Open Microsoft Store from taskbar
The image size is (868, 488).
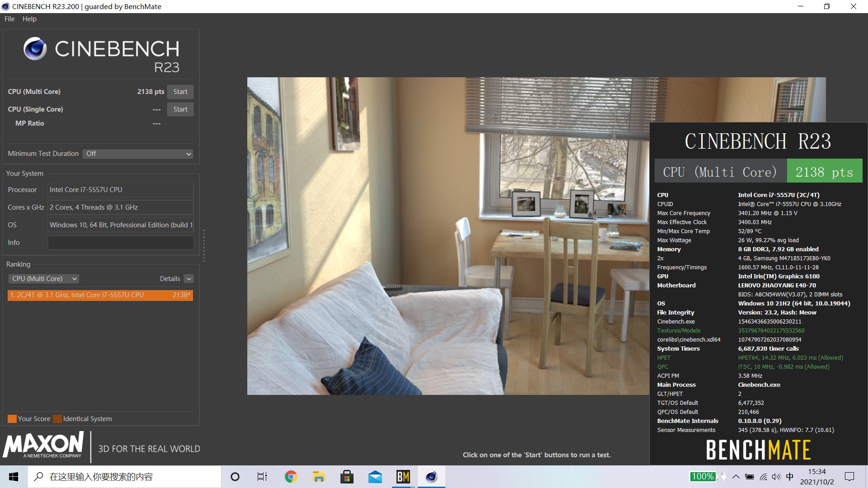click(347, 477)
